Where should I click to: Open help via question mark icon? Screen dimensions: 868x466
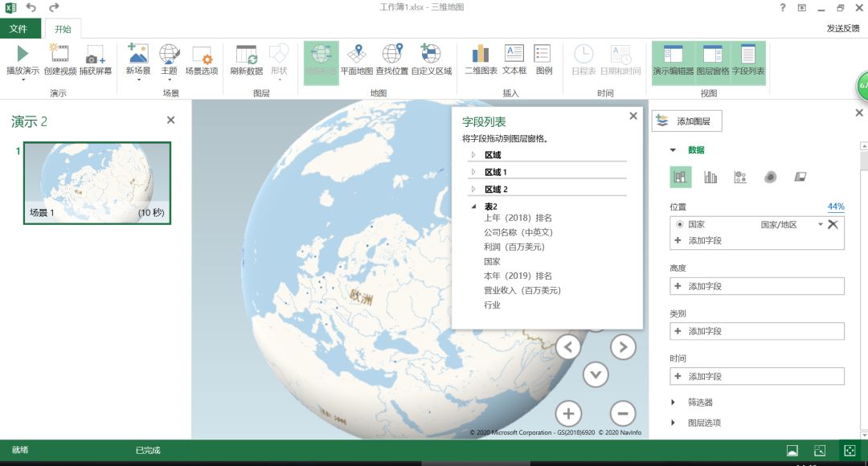[782, 7]
